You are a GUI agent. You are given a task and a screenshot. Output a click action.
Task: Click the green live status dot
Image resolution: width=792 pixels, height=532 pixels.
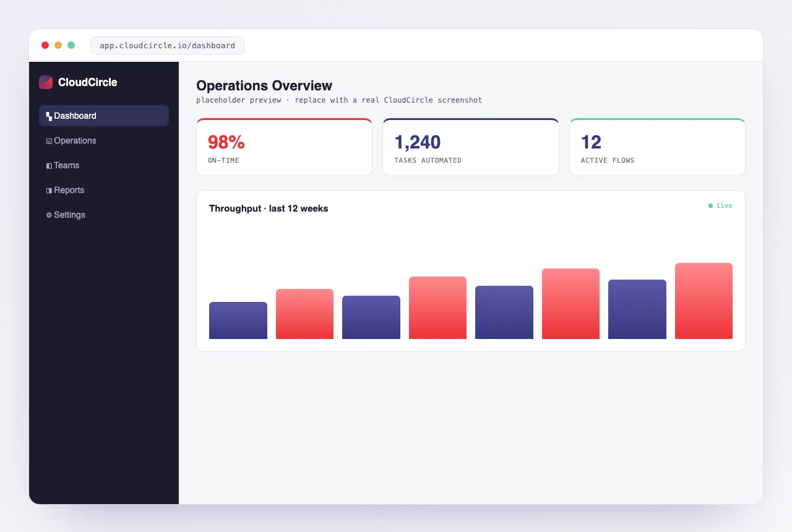point(710,205)
